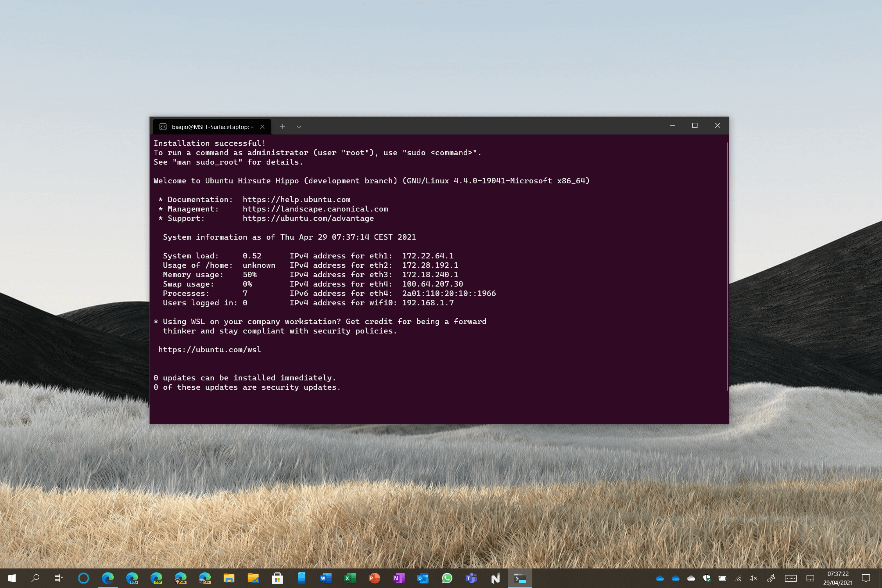
Task: Open Edge Canary icon beside File Explorer
Action: pos(205,578)
